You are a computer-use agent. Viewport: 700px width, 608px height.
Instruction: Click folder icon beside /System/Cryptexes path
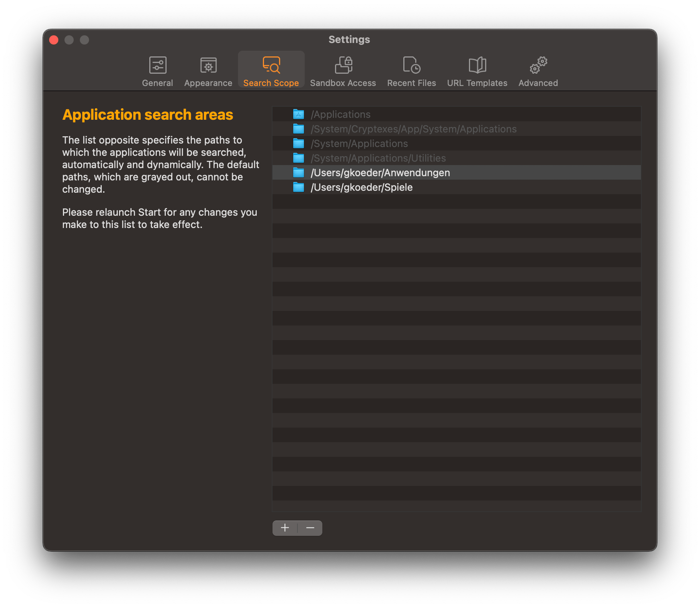click(299, 129)
